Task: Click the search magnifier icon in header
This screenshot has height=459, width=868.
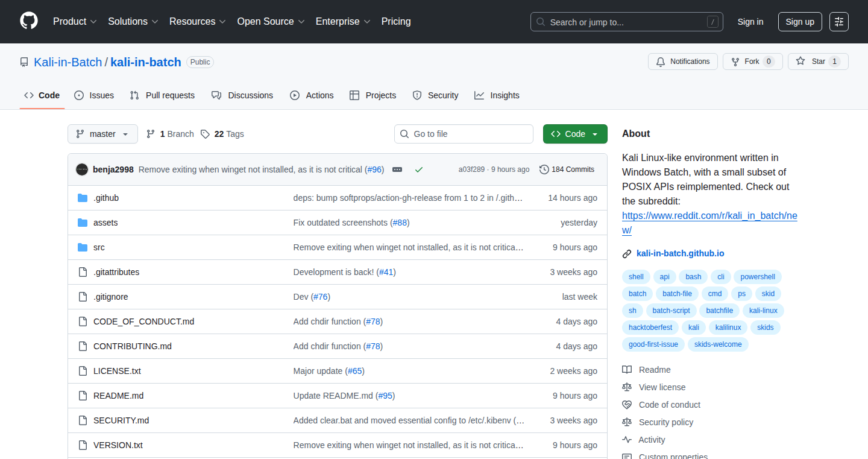Action: pos(541,22)
